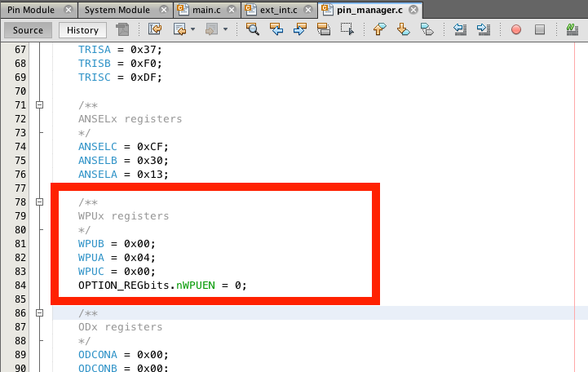588x372 pixels.
Task: Click the value 0x37 on line 67
Action: click(144, 50)
